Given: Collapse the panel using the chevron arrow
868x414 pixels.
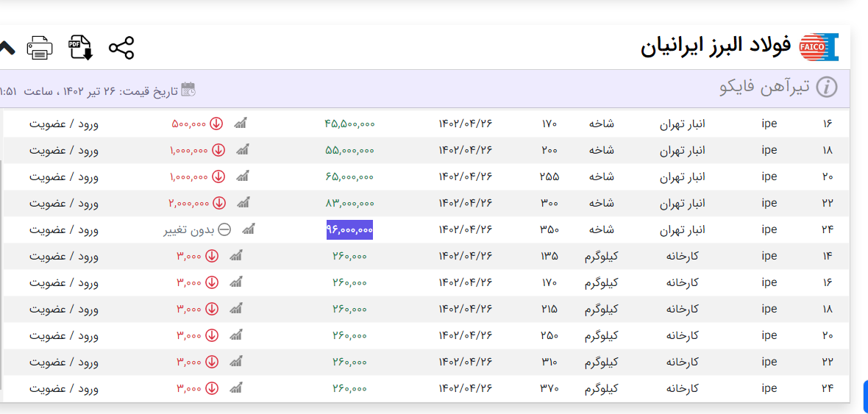Looking at the screenshot, I should point(6,48).
